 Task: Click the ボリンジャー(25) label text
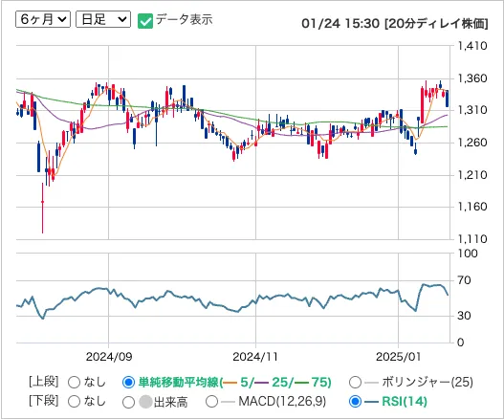point(427,382)
